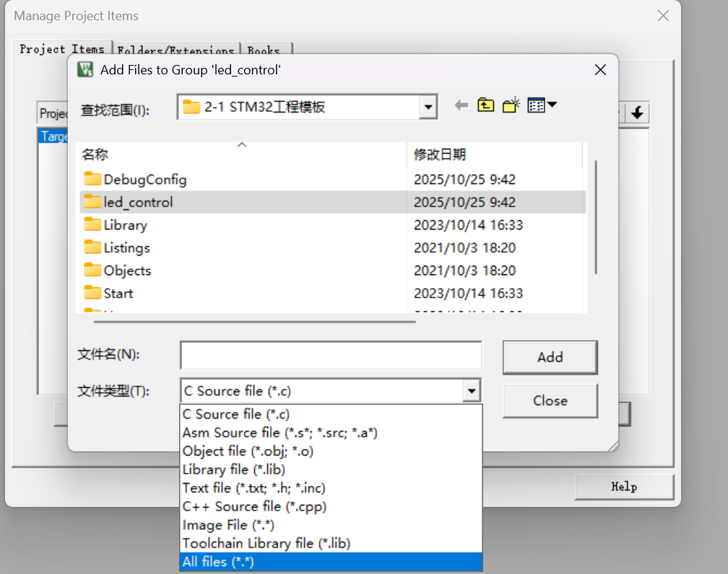Viewport: 728px width, 574px height.
Task: Go up one folder level icon
Action: pyautogui.click(x=485, y=105)
